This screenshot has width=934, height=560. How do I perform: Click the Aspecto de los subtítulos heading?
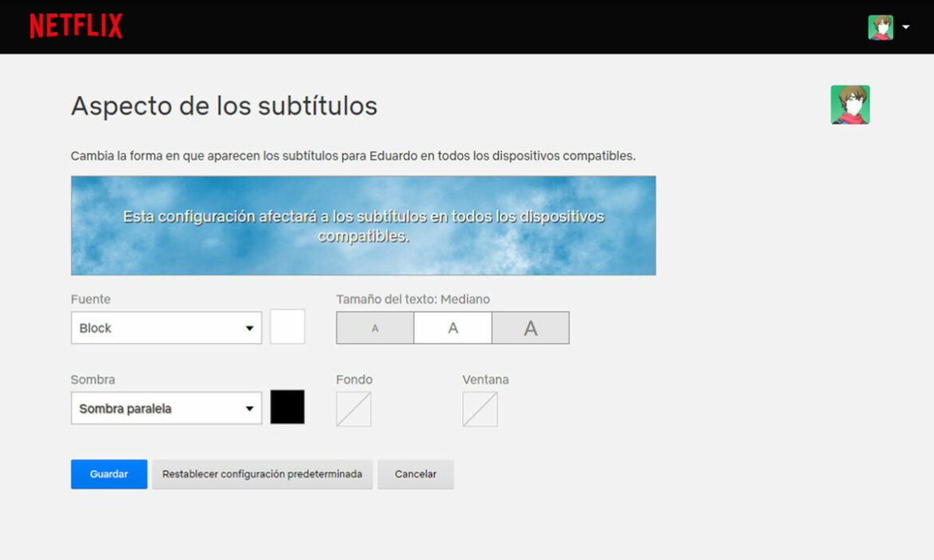(x=224, y=105)
